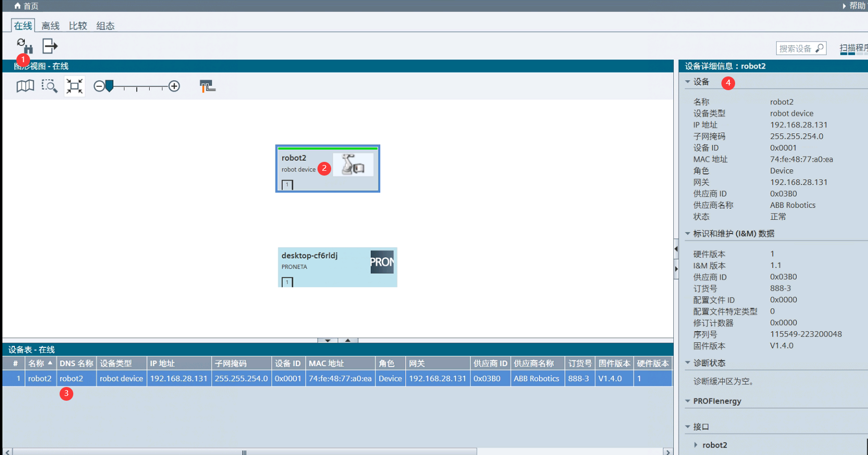Click the 诊断缓冲区为空。 message
The width and height of the screenshot is (868, 455).
coord(724,381)
